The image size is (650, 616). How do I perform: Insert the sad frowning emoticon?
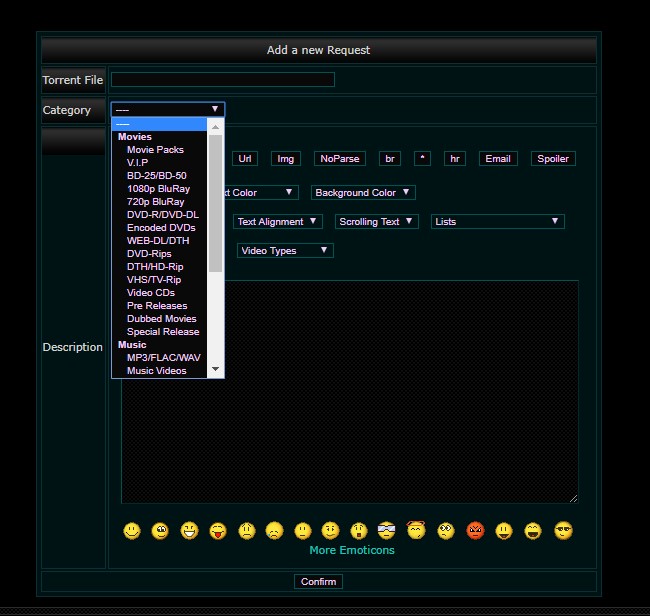274,531
